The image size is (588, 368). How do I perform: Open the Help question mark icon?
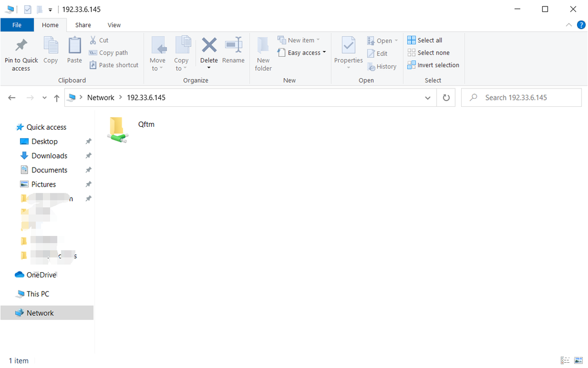point(581,25)
